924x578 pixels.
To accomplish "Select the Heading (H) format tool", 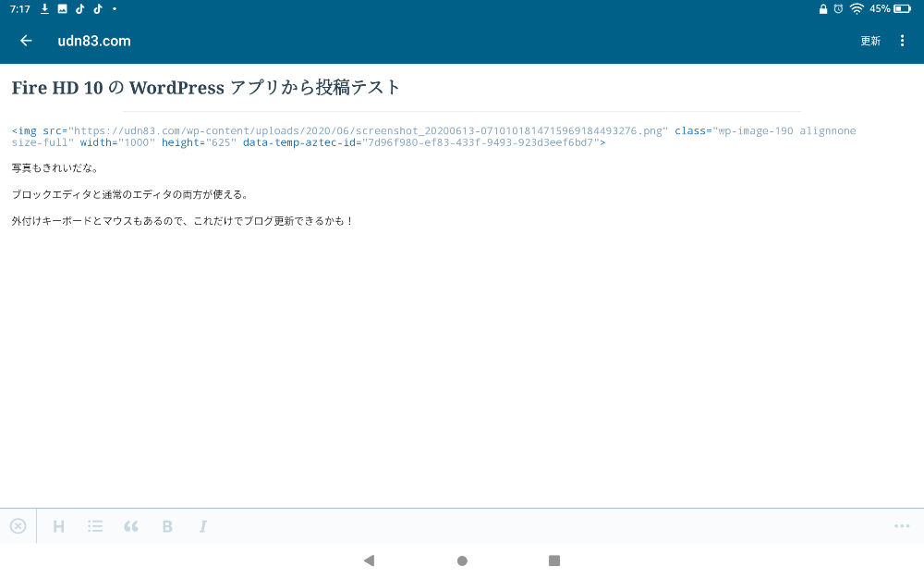I will click(x=59, y=526).
